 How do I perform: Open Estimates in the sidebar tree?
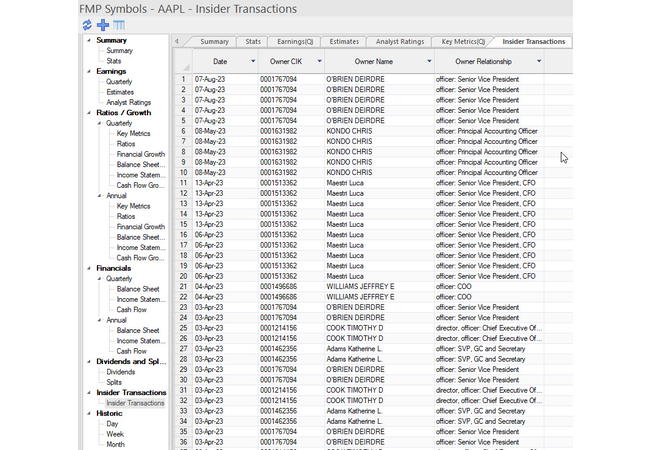pos(120,92)
